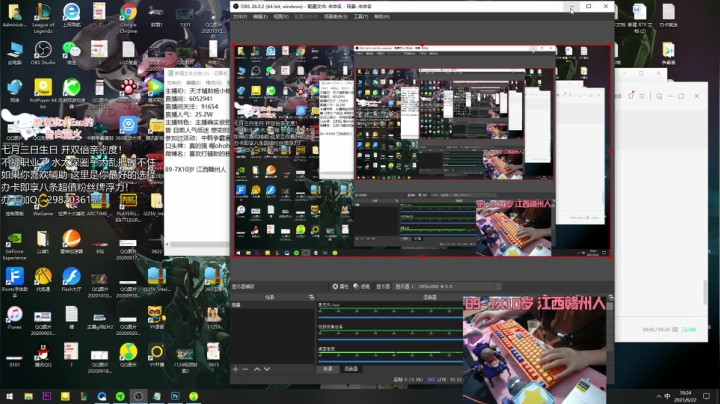The height and width of the screenshot is (404, 720).
Task: Click the OBS preview canvas
Action: pyautogui.click(x=422, y=151)
